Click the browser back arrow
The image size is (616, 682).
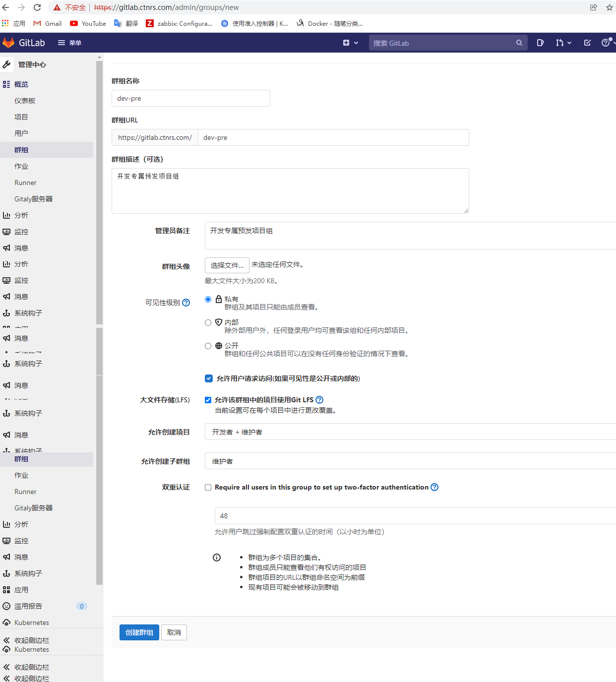(x=6, y=7)
